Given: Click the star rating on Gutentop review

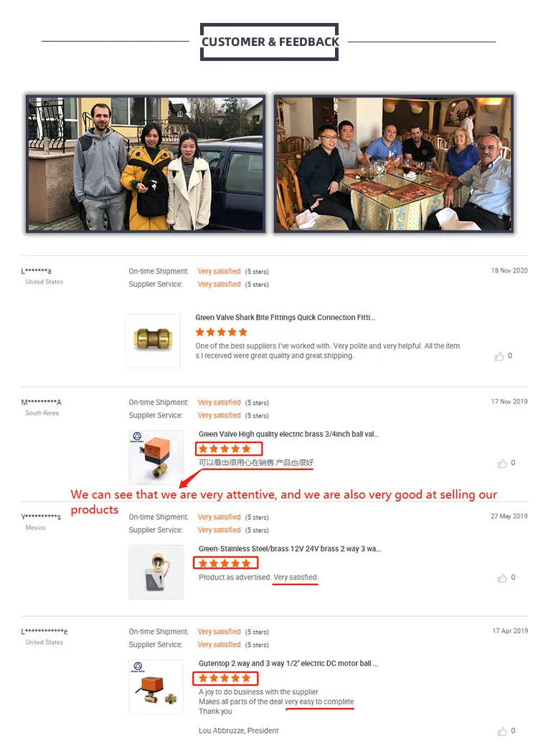Looking at the screenshot, I should coord(226,679).
